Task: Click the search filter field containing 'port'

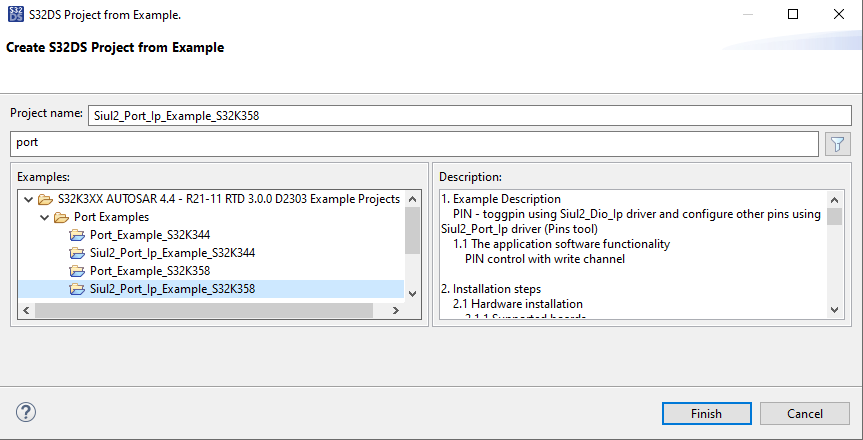Action: pyautogui.click(x=414, y=144)
